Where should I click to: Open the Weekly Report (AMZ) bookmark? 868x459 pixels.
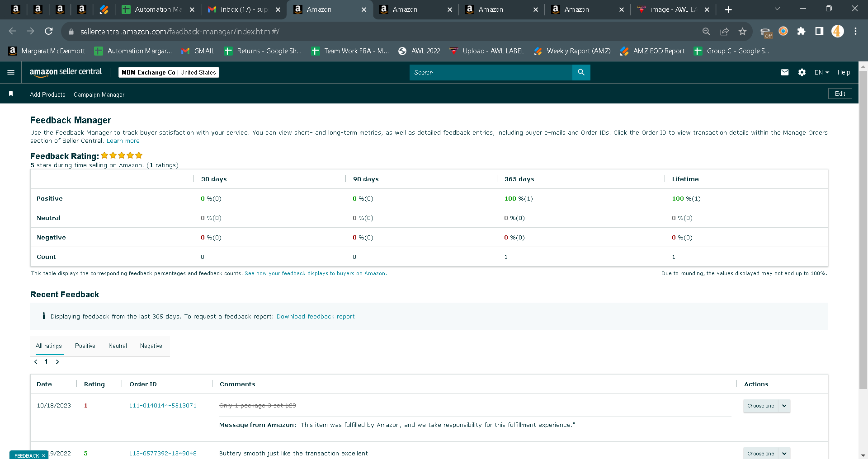pyautogui.click(x=572, y=51)
